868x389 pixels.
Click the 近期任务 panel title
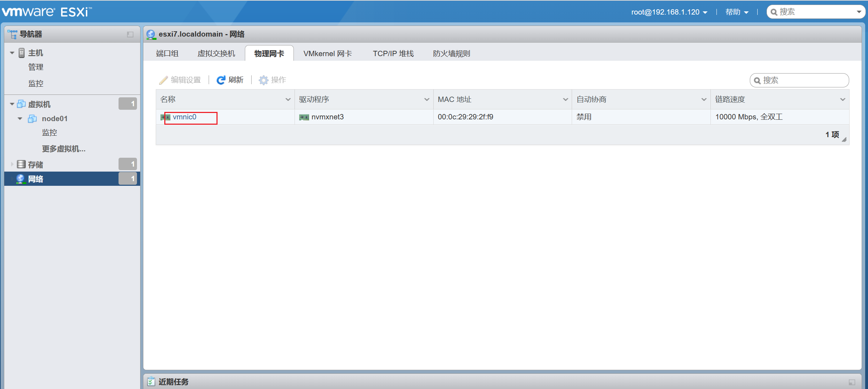[x=173, y=382]
